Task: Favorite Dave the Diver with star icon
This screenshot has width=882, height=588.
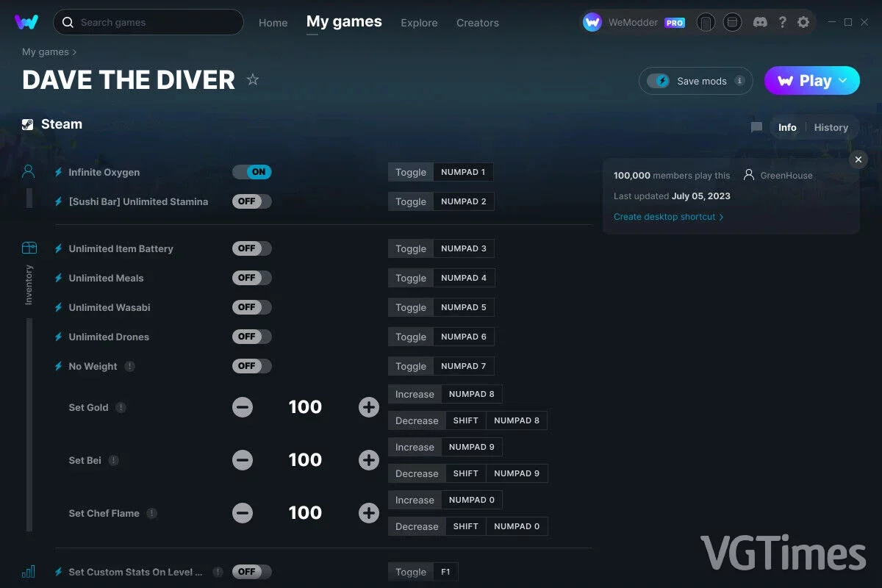Action: 253,79
